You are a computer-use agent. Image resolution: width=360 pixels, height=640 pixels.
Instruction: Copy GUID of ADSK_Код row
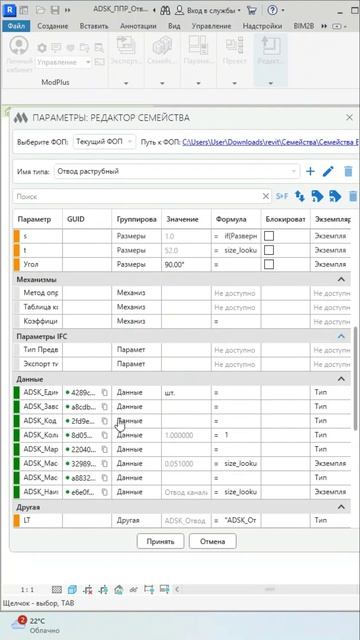[x=104, y=421]
